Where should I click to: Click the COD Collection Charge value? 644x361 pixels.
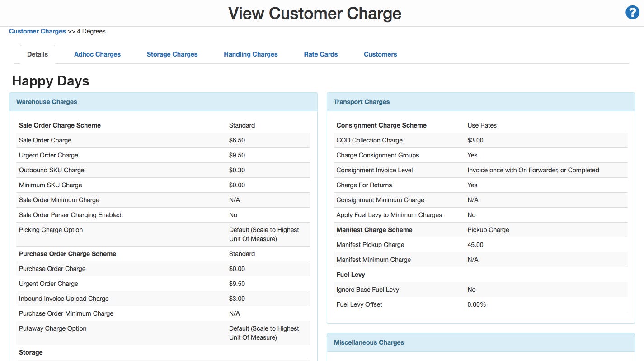click(x=475, y=140)
